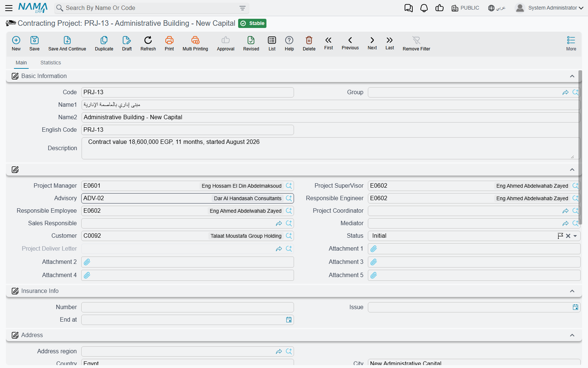The image size is (588, 368).
Task: Attach a file to Attachment 3
Action: click(x=374, y=262)
